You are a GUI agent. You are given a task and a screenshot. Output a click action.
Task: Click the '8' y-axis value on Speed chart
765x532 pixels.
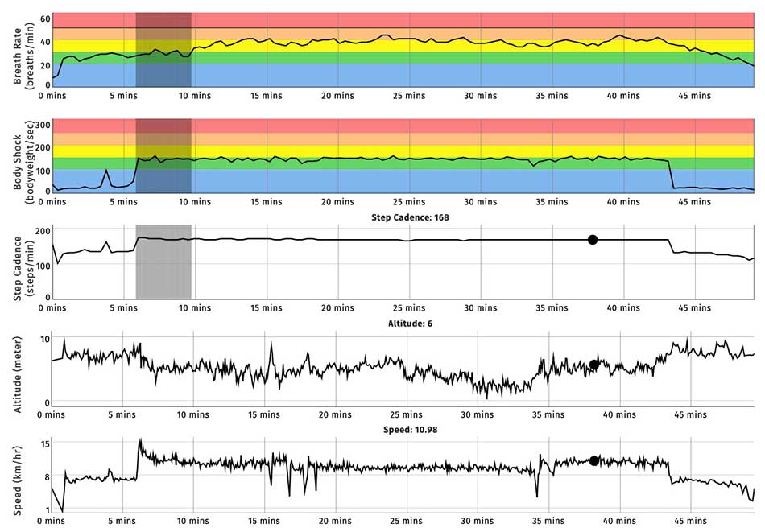pos(48,477)
